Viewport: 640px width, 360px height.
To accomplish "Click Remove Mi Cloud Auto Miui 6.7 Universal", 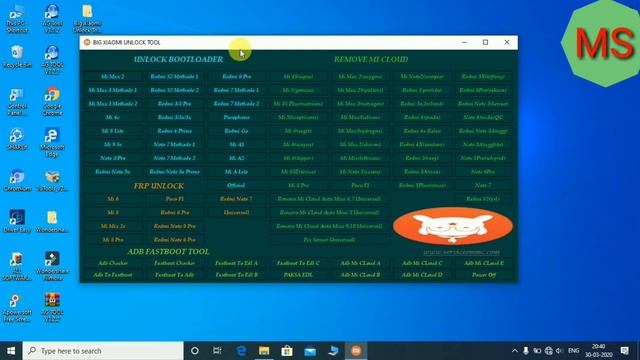I will [329, 199].
